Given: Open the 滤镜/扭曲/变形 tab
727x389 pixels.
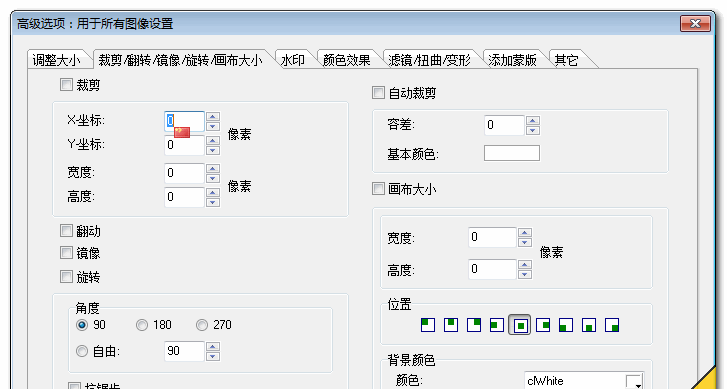Looking at the screenshot, I should (430, 60).
